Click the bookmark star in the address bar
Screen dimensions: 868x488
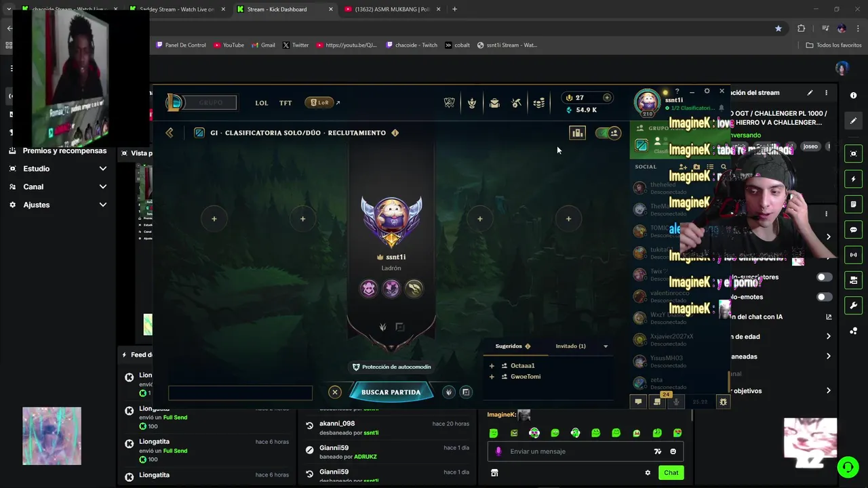click(x=778, y=28)
